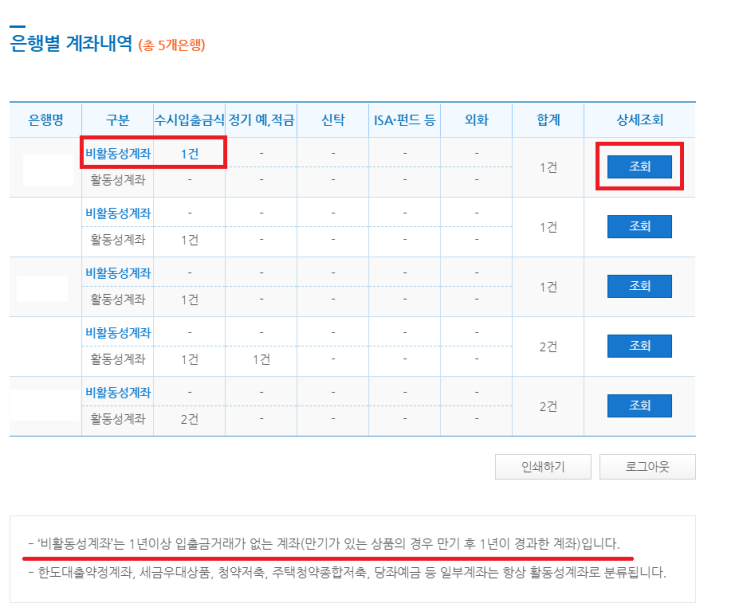Click the 상세조회 column header
This screenshot has width=743, height=611.
640,120
